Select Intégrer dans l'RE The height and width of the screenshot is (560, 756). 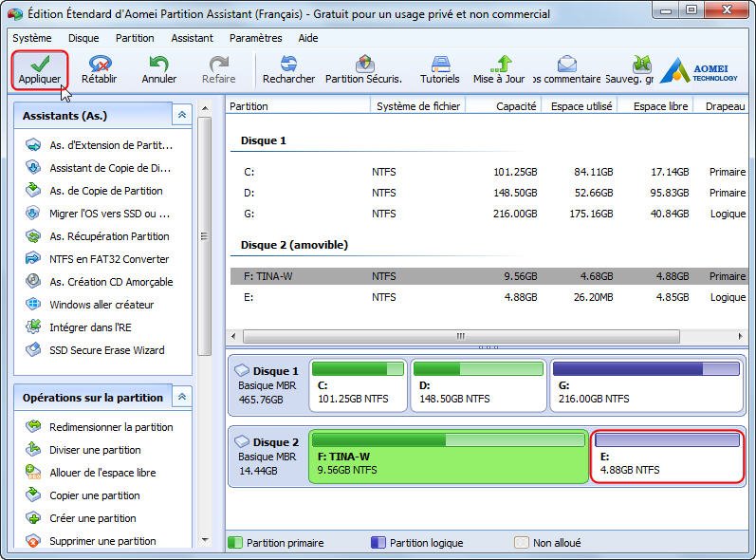coord(79,327)
